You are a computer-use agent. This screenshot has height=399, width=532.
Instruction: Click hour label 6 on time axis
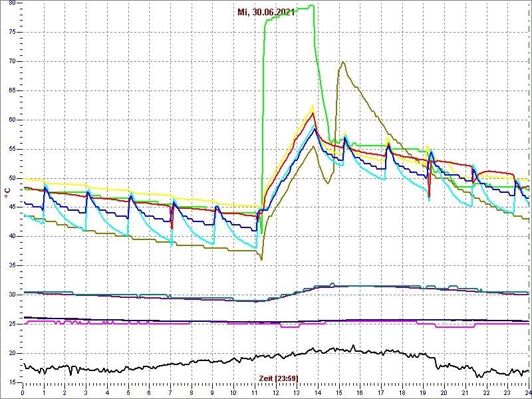149,392
